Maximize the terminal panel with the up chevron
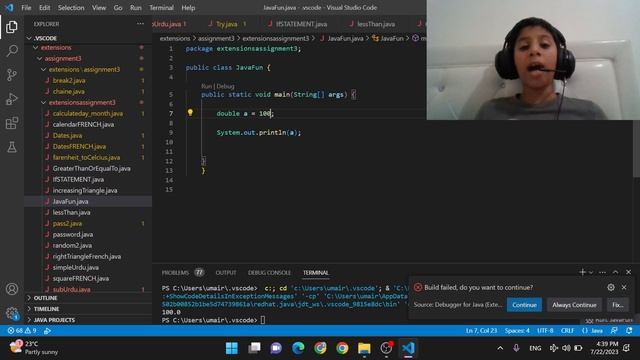The width and height of the screenshot is (640, 360). pos(616,272)
